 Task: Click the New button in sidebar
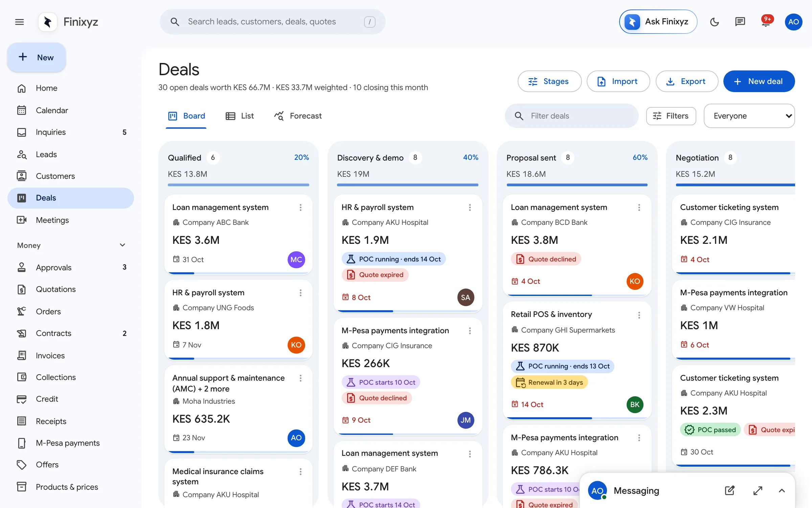37,57
